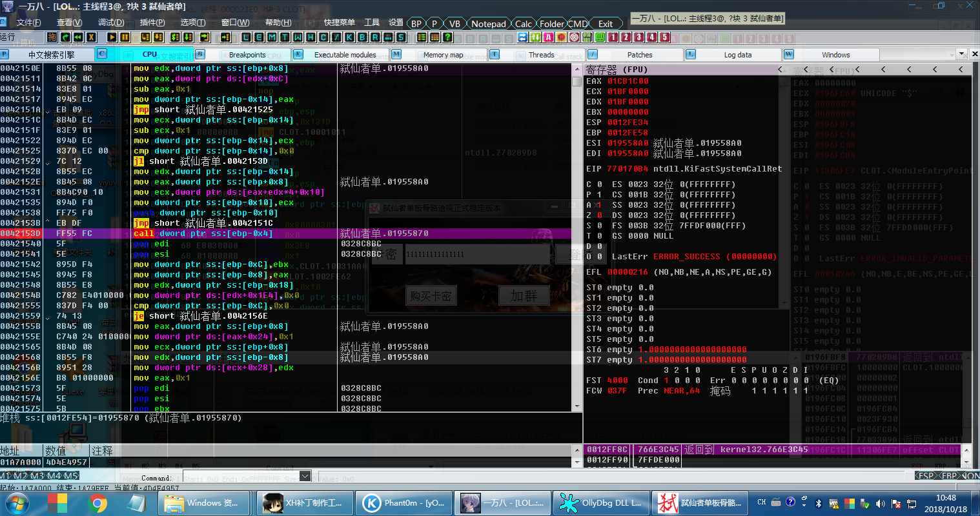
Task: Open Handles via H toolbar icon
Action: (x=310, y=37)
